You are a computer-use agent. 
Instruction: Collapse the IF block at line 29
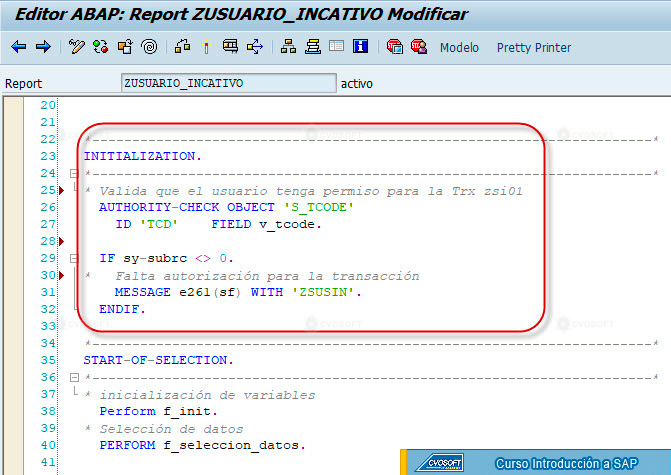[x=74, y=258]
